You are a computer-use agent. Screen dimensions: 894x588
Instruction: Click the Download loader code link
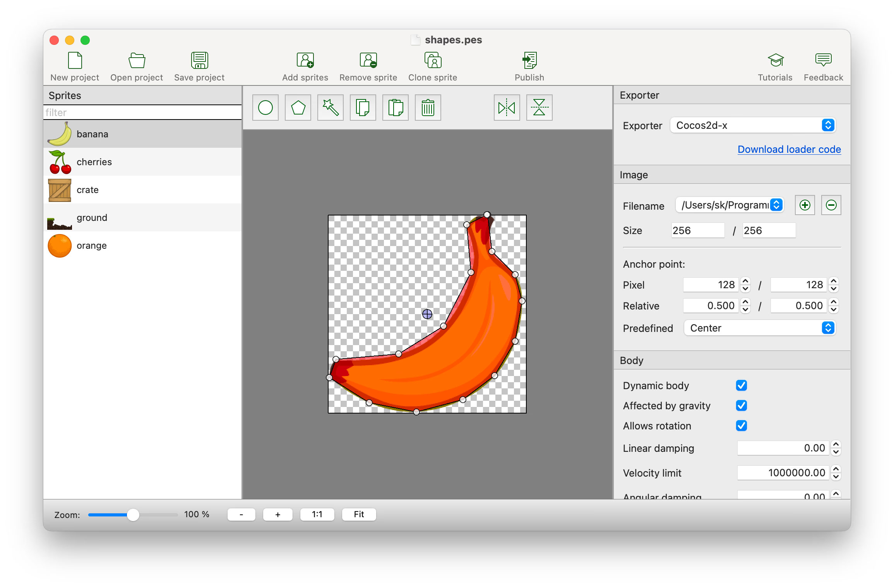pyautogui.click(x=789, y=149)
